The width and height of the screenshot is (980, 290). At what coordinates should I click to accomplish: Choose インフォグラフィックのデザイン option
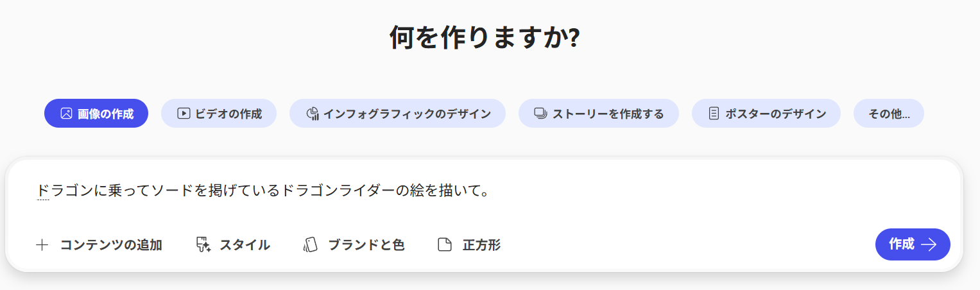click(397, 114)
